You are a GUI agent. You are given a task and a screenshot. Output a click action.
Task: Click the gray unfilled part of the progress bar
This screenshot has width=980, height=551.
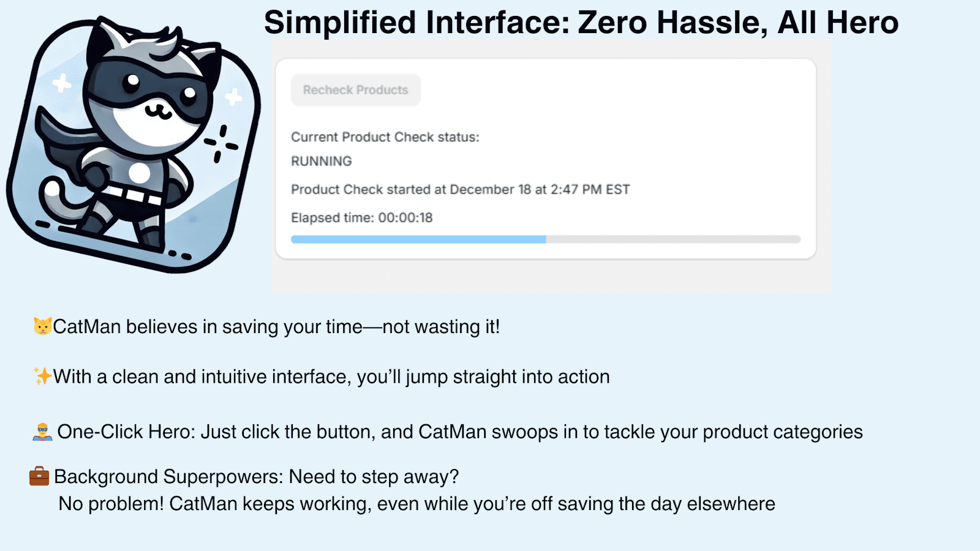point(673,239)
